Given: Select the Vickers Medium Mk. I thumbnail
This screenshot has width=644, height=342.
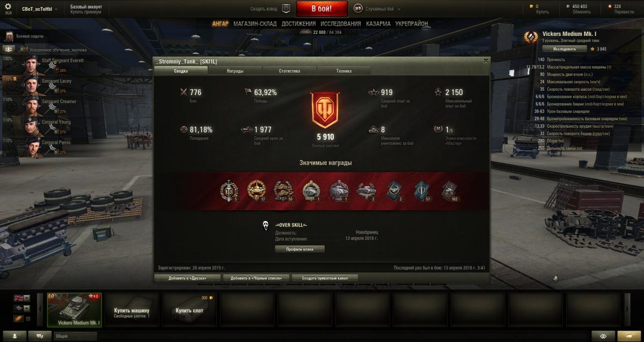Looking at the screenshot, I should [x=75, y=310].
